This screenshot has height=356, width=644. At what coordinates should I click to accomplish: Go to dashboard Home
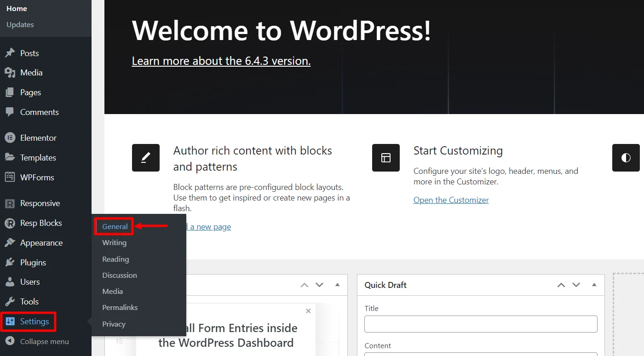pos(17,9)
